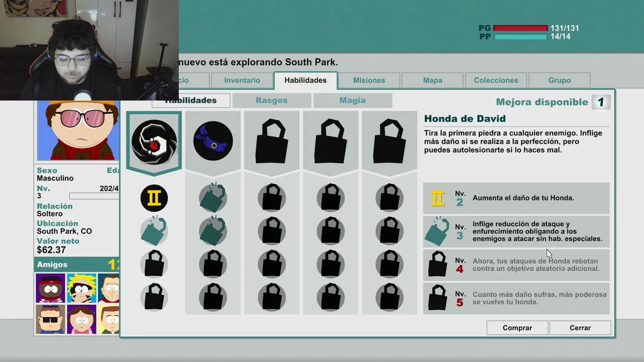This screenshot has width=644, height=362.
Task: Click the locked ability in the fourth column
Action: (x=331, y=141)
